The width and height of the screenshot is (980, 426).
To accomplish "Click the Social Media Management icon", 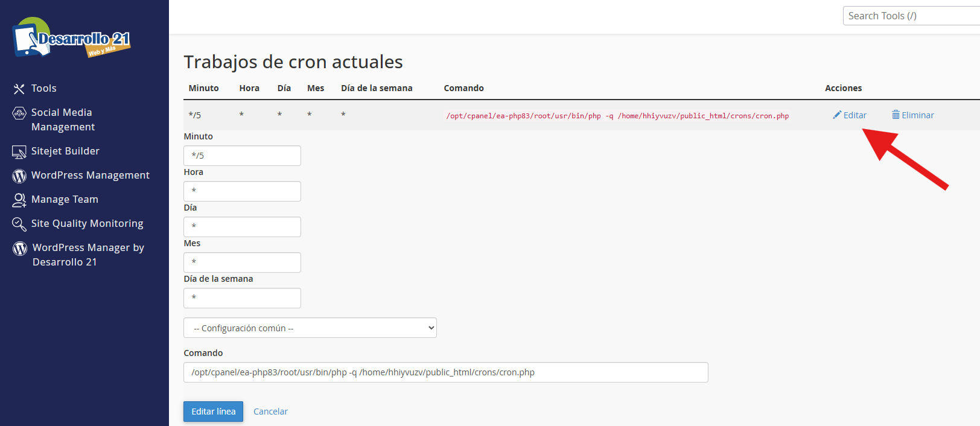I will [19, 113].
